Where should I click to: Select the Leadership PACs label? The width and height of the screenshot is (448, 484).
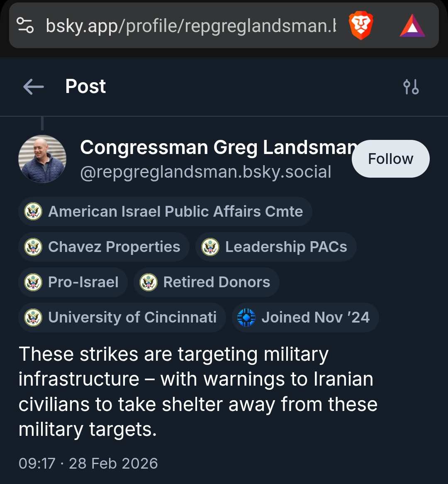click(x=286, y=247)
